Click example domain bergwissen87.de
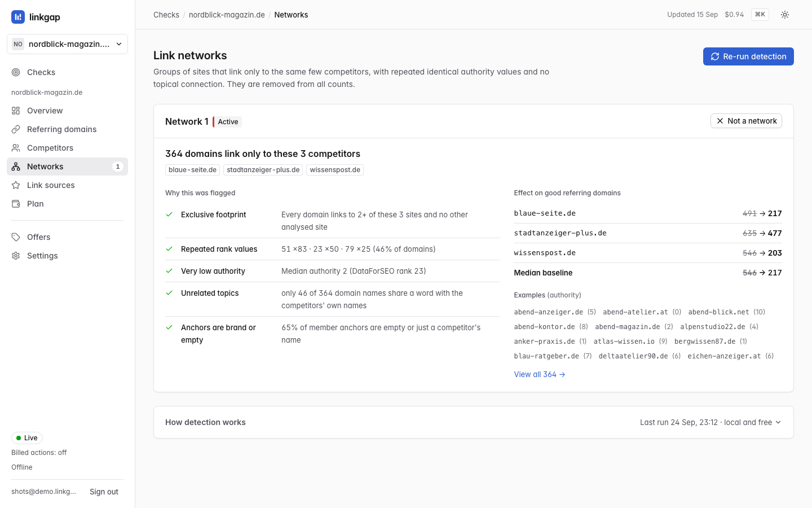The image size is (812, 508). [705, 341]
